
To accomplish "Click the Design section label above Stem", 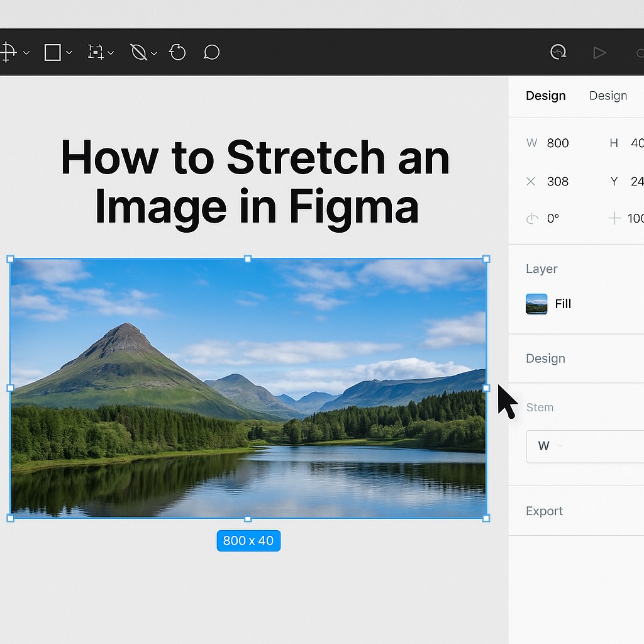I will tap(545, 358).
